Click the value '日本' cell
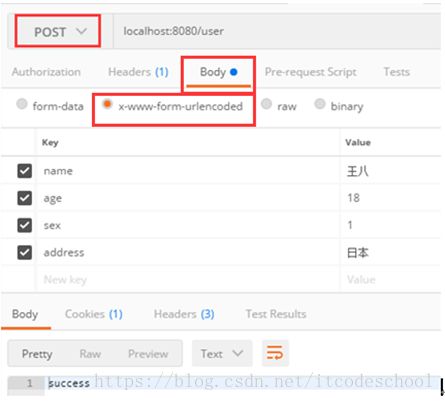Screen dimensions: 445x401 coord(390,253)
